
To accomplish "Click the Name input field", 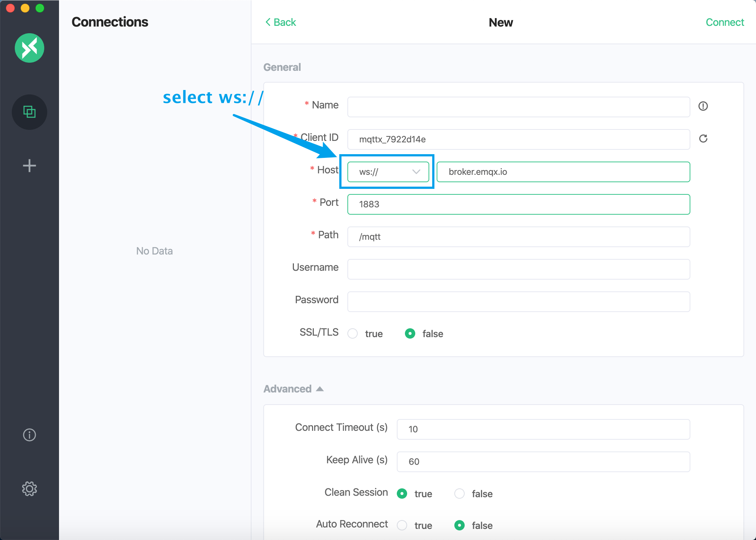I will click(x=518, y=107).
